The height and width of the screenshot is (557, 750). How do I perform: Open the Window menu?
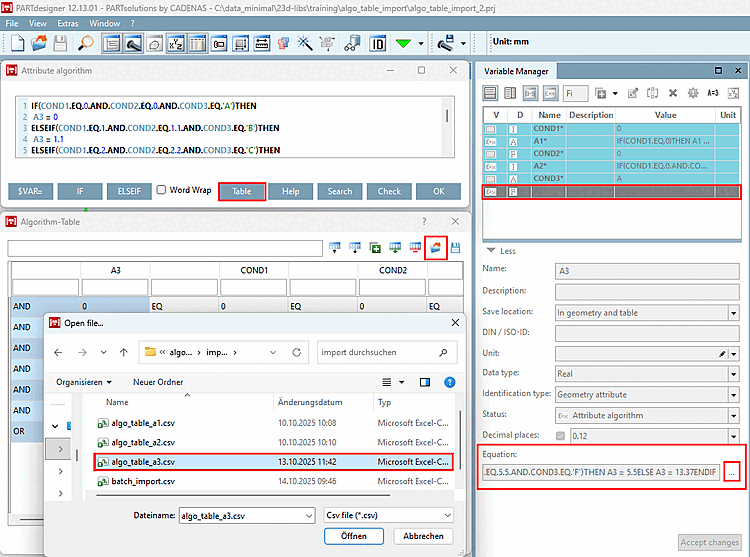(x=104, y=23)
